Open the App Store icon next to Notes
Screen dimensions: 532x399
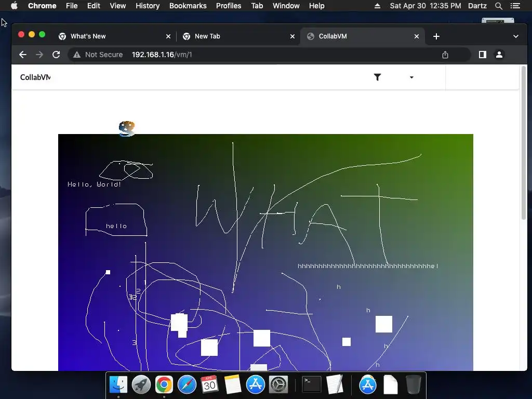click(x=256, y=385)
